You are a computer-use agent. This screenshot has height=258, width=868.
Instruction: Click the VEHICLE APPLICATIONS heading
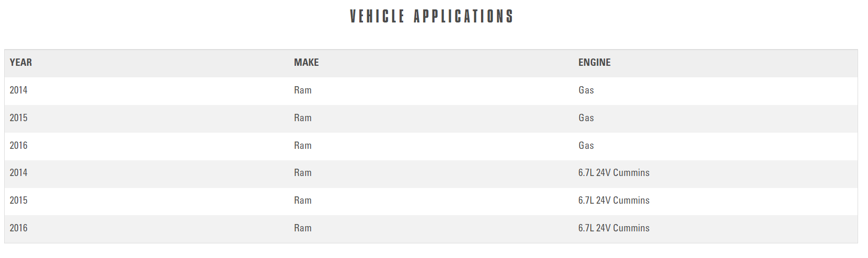tap(431, 16)
